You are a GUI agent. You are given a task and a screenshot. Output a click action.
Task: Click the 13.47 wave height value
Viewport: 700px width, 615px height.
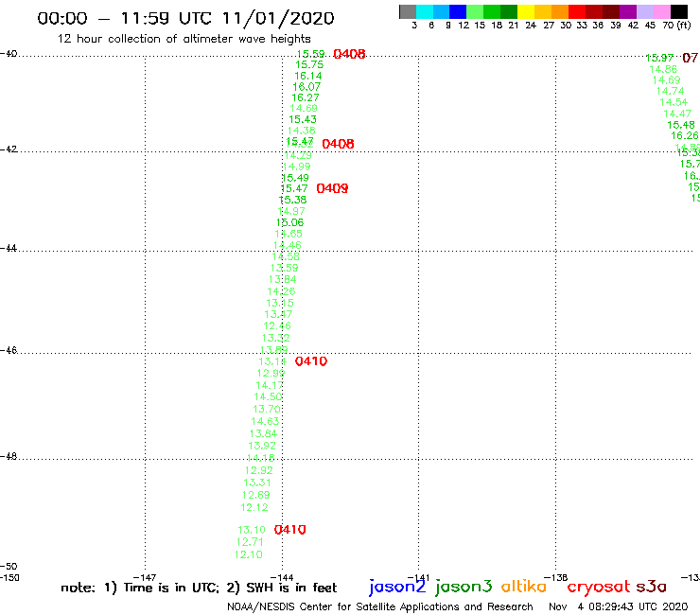[x=278, y=314]
